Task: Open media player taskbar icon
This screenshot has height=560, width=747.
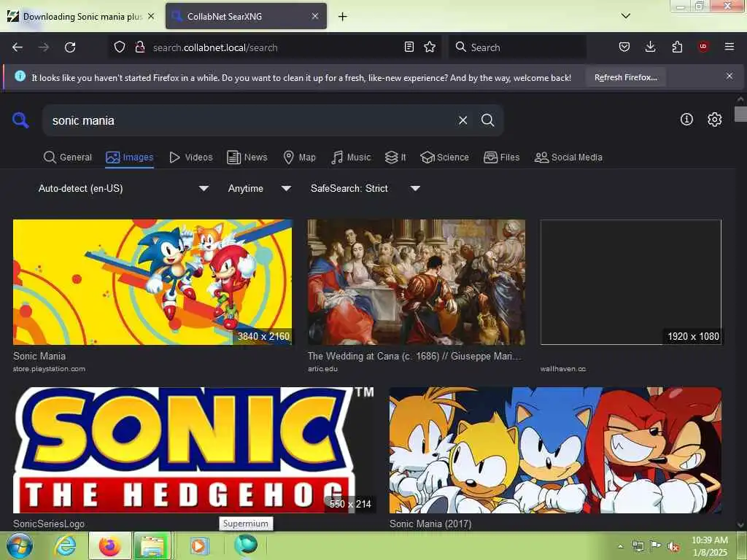Action: [199, 545]
